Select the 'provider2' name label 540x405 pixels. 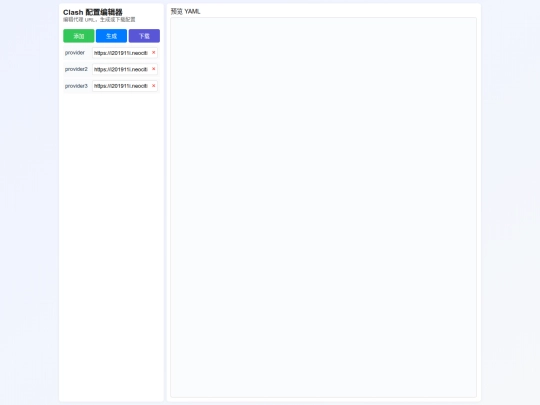point(76,69)
